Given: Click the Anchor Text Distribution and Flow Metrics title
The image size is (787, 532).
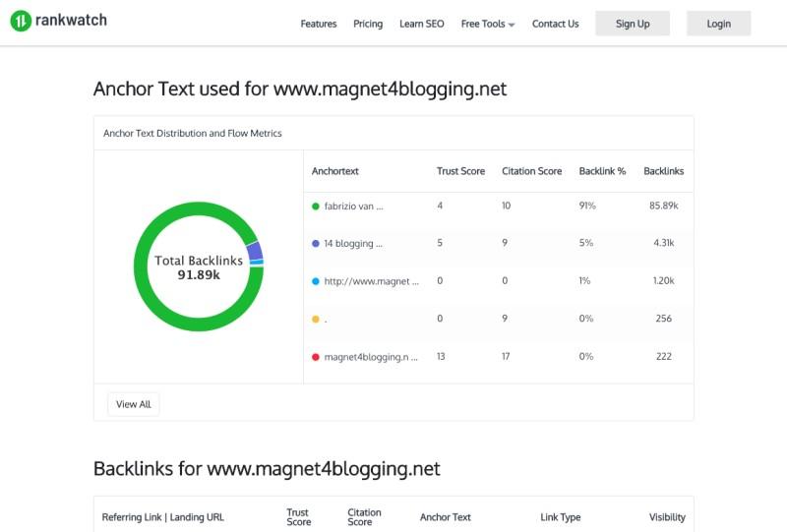Looking at the screenshot, I should [193, 134].
